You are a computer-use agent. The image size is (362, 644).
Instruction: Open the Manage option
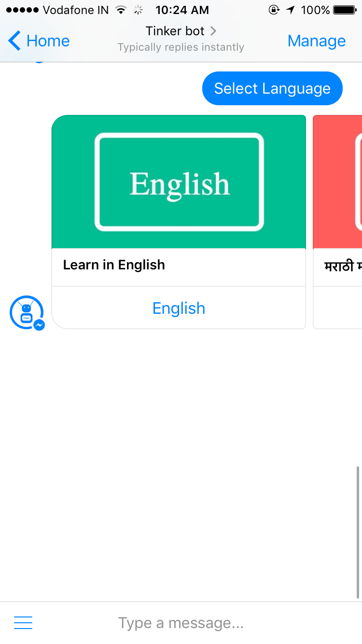pos(317,41)
